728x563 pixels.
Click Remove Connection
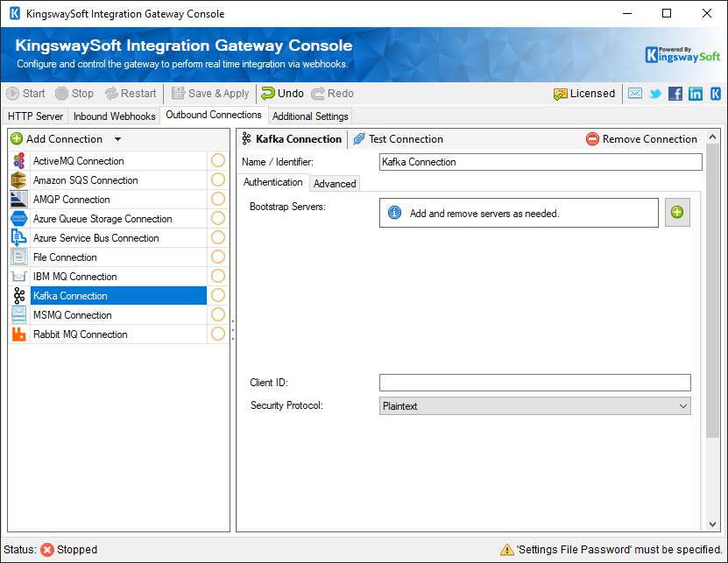pos(641,139)
